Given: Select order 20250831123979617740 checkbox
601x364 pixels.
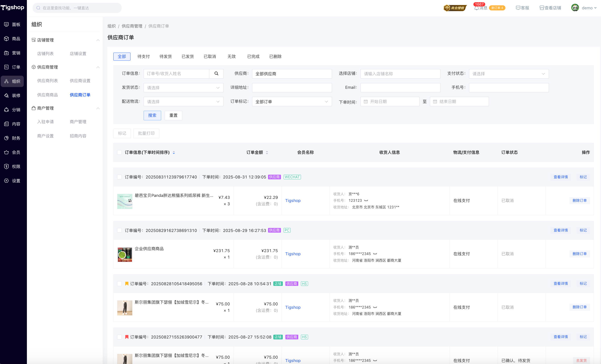Looking at the screenshot, I should pyautogui.click(x=120, y=177).
